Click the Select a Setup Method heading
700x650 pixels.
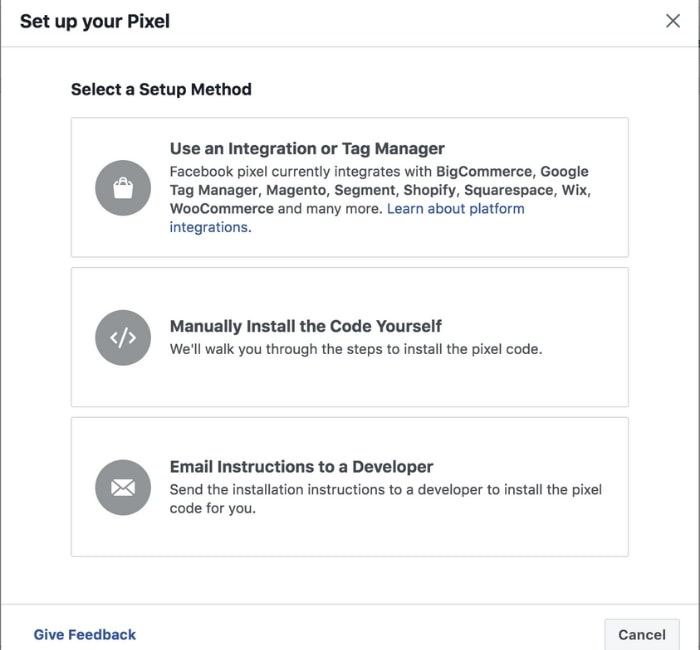161,89
